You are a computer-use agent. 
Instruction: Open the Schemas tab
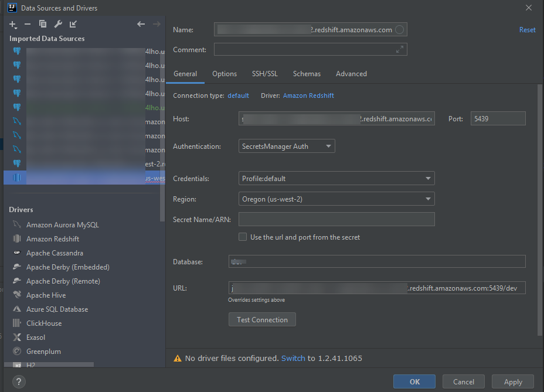307,74
